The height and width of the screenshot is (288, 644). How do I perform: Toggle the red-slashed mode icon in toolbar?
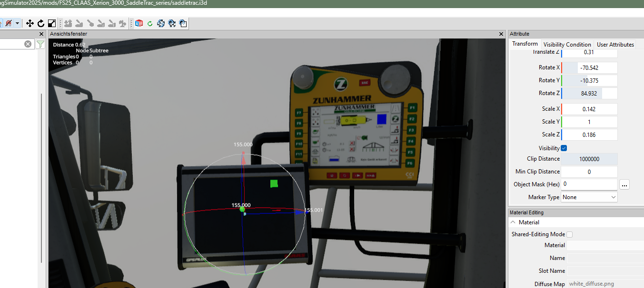8,23
